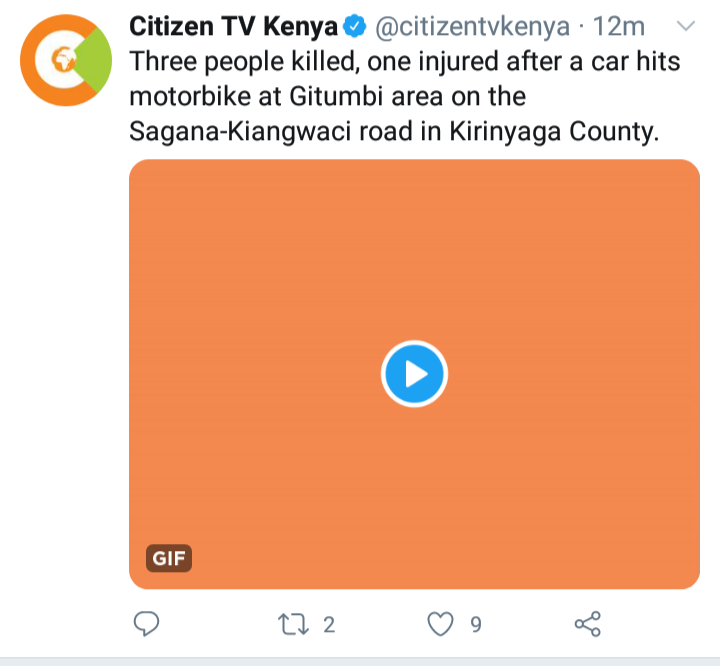Open the tweet text about Gitumbi area
Image resolution: width=720 pixels, height=666 pixels.
405,96
